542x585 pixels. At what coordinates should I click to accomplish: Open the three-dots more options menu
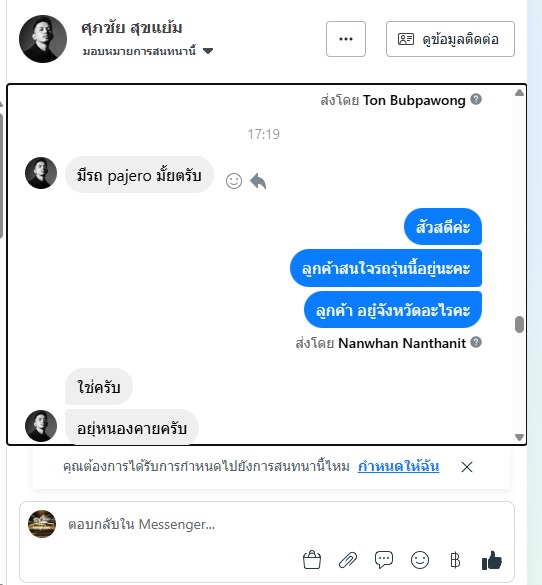coord(346,39)
